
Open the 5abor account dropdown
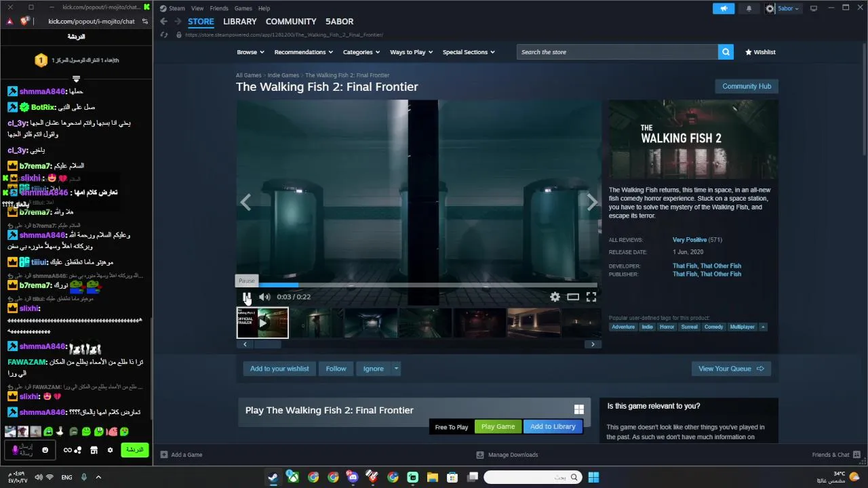coord(788,8)
